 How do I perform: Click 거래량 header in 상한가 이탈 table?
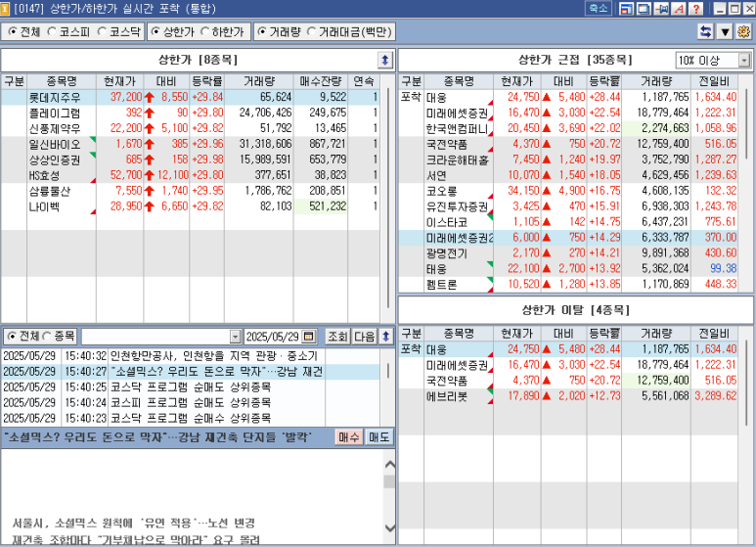tap(656, 334)
